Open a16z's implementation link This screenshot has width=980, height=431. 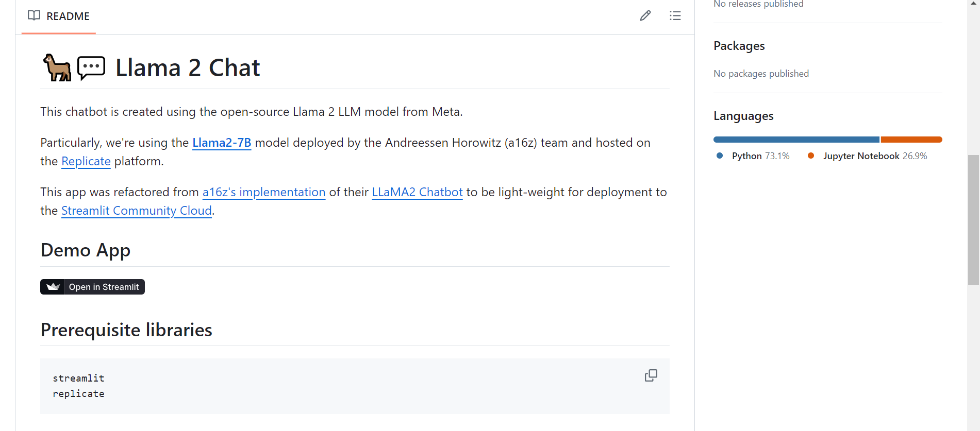pyautogui.click(x=263, y=192)
